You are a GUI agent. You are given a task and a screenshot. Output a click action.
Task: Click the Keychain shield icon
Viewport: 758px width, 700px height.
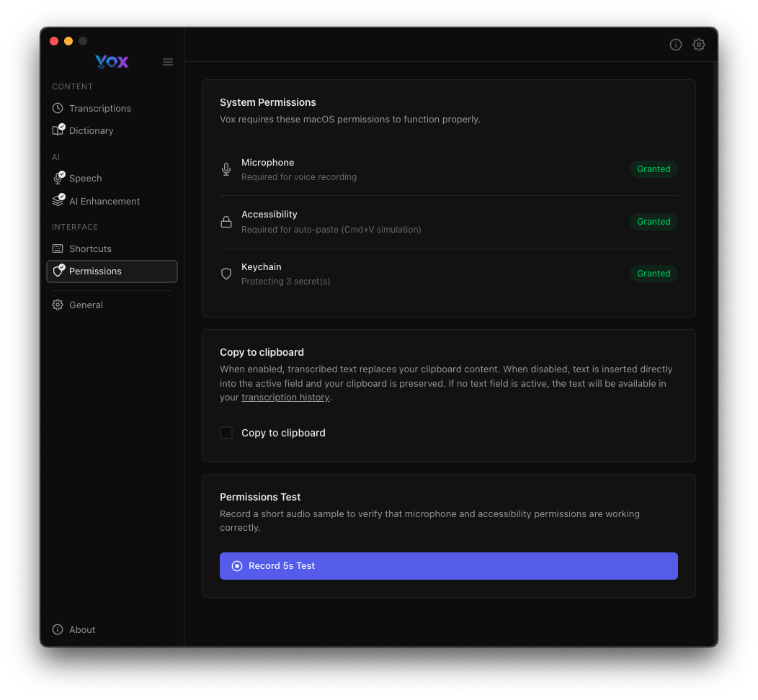(x=226, y=274)
